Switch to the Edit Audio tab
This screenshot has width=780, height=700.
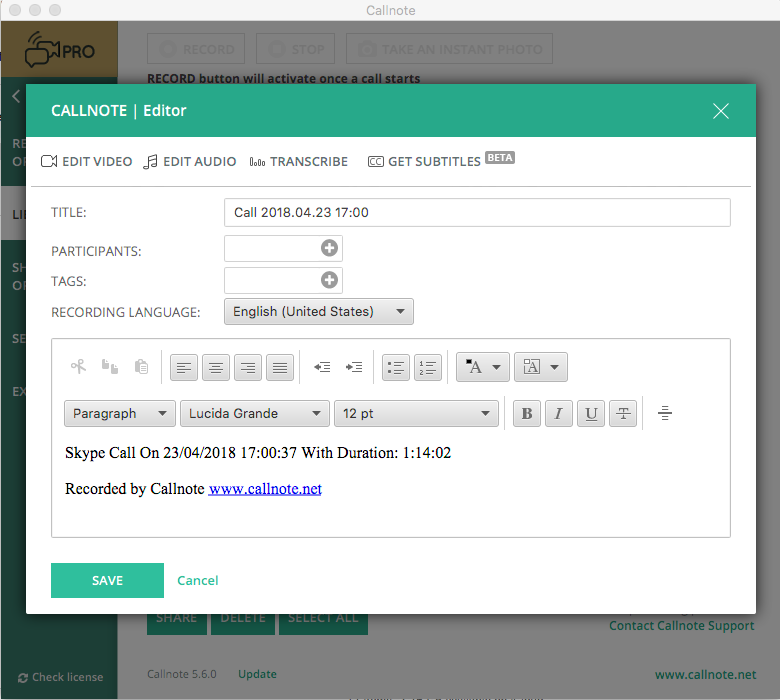pos(190,162)
